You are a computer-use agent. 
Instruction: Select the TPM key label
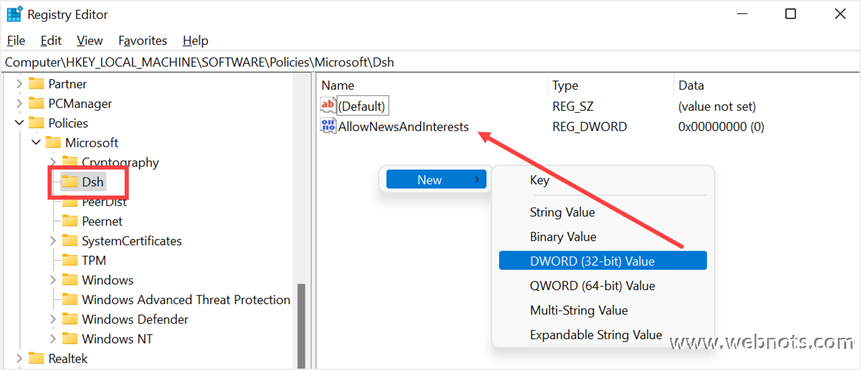tap(94, 260)
